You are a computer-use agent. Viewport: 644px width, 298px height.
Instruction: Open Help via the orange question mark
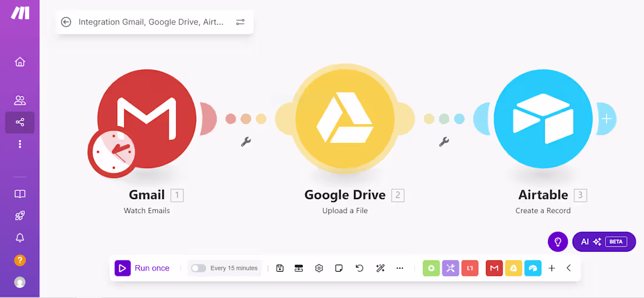coord(20,260)
